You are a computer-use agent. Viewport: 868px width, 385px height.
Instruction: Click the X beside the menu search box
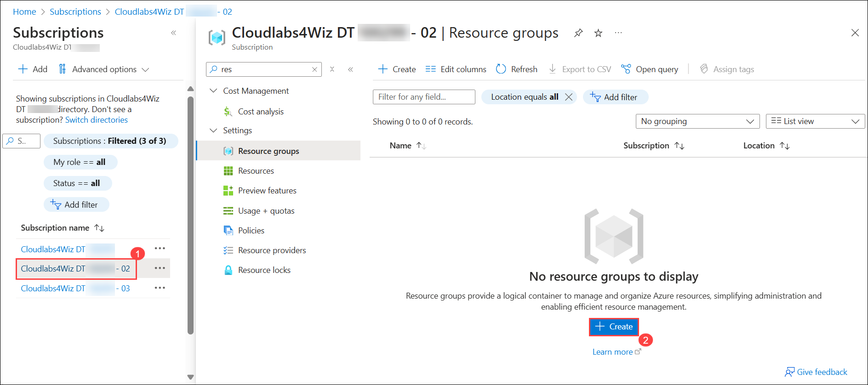332,69
